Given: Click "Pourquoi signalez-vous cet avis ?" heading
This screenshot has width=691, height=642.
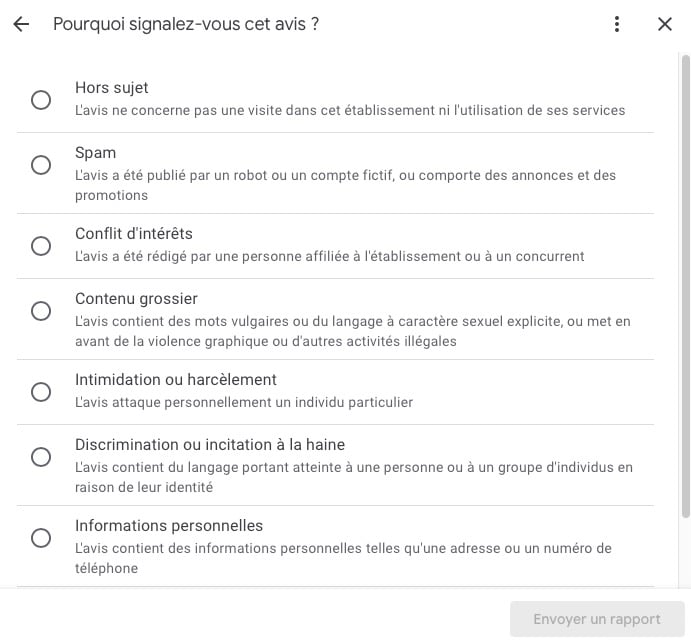Looking at the screenshot, I should (x=186, y=24).
